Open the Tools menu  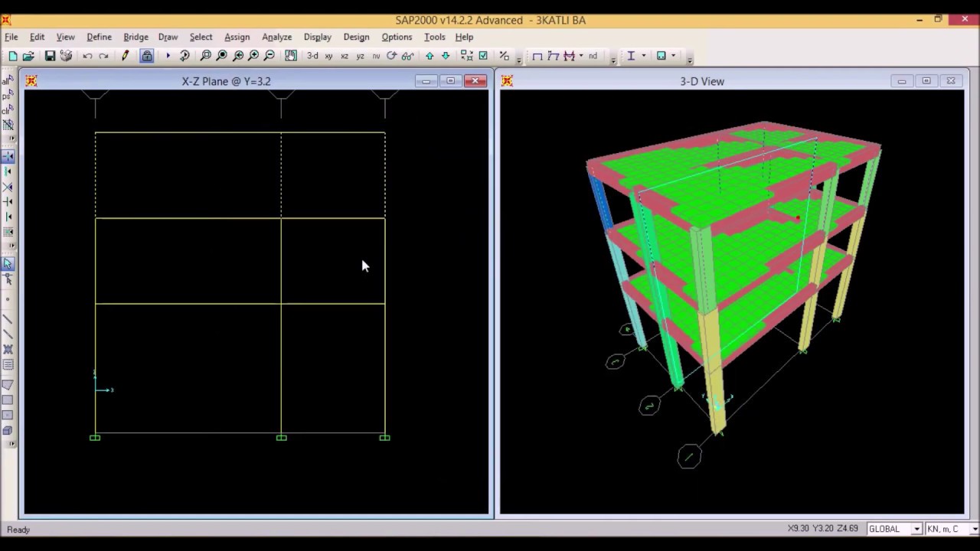[434, 37]
